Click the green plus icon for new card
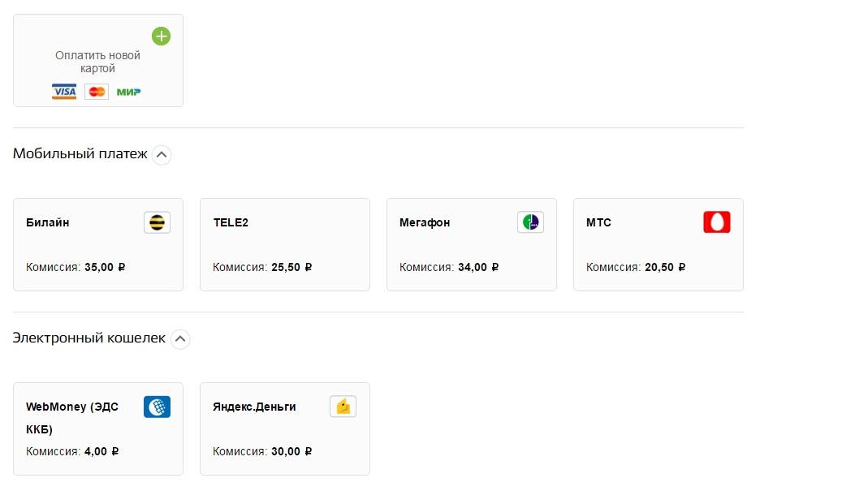The image size is (868, 491). tap(162, 36)
